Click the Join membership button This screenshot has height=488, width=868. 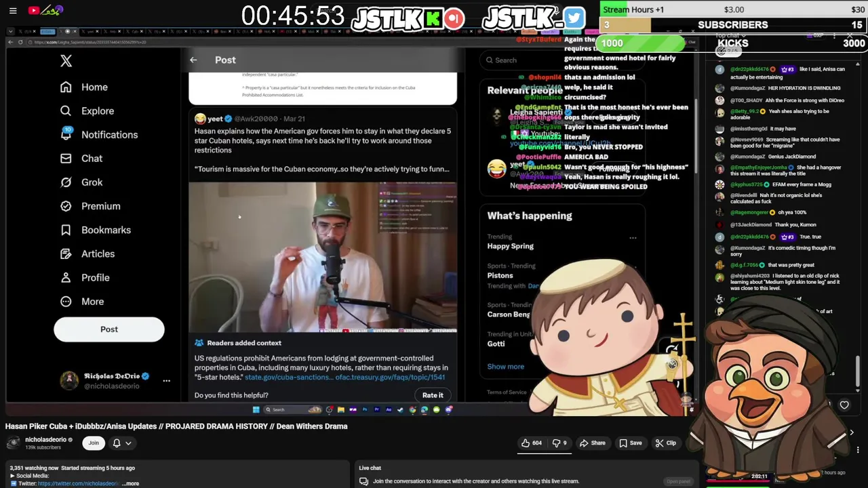tap(94, 443)
